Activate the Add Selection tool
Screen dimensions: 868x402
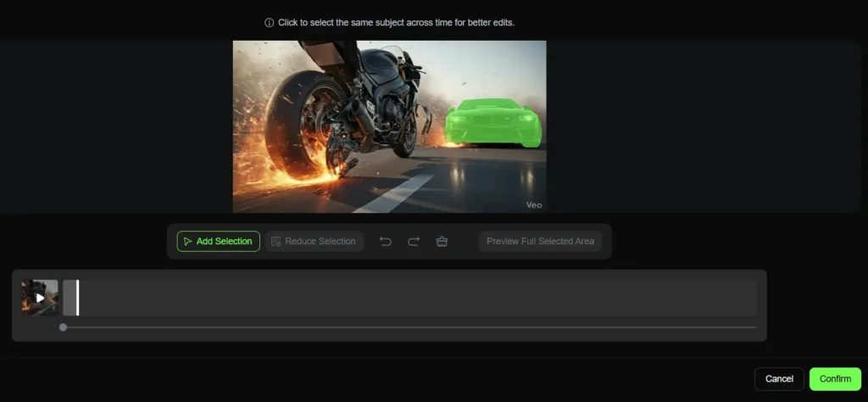click(218, 242)
